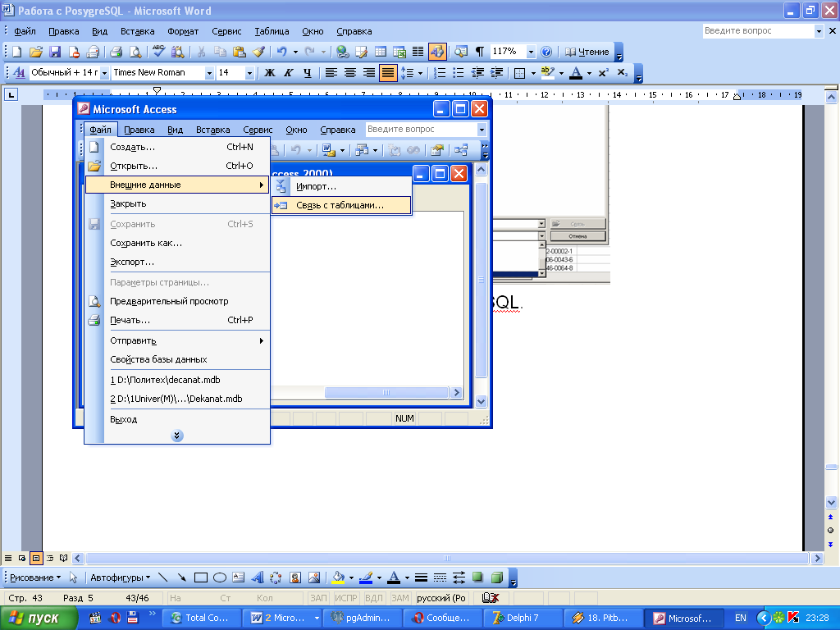Click the Select Objects pointer in Drawing toolbar
The image size is (840, 630).
pyautogui.click(x=73, y=577)
